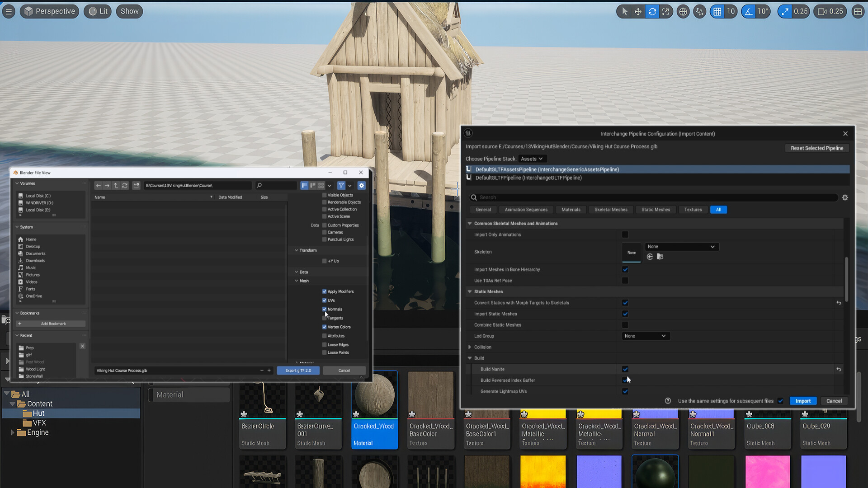This screenshot has height=488, width=868.
Task: Select the Rotate tool in the viewport toolbar
Action: coord(652,11)
